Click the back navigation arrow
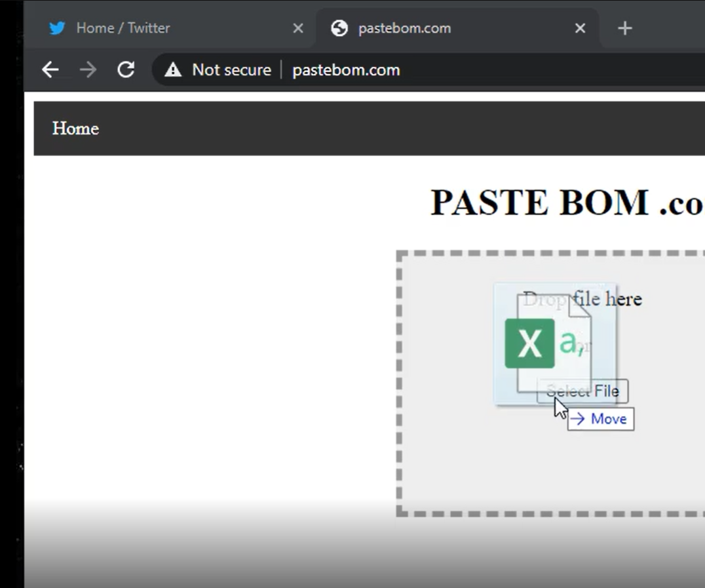This screenshot has height=588, width=705. 50,69
